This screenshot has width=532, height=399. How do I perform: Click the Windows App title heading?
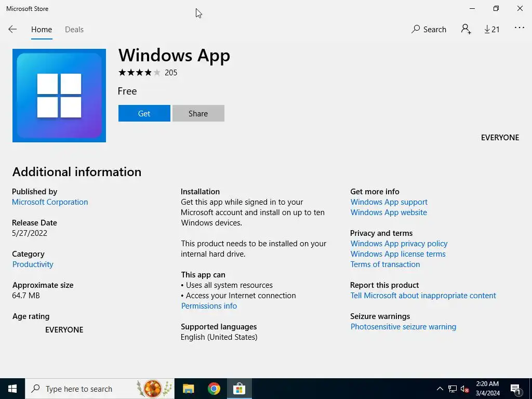click(x=174, y=55)
